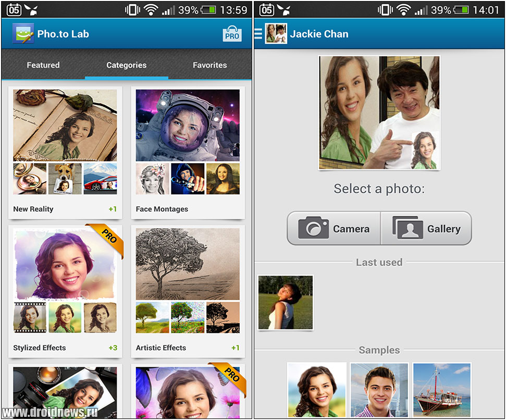Pick the boat sample photo
This screenshot has width=506, height=420.
pos(442,390)
